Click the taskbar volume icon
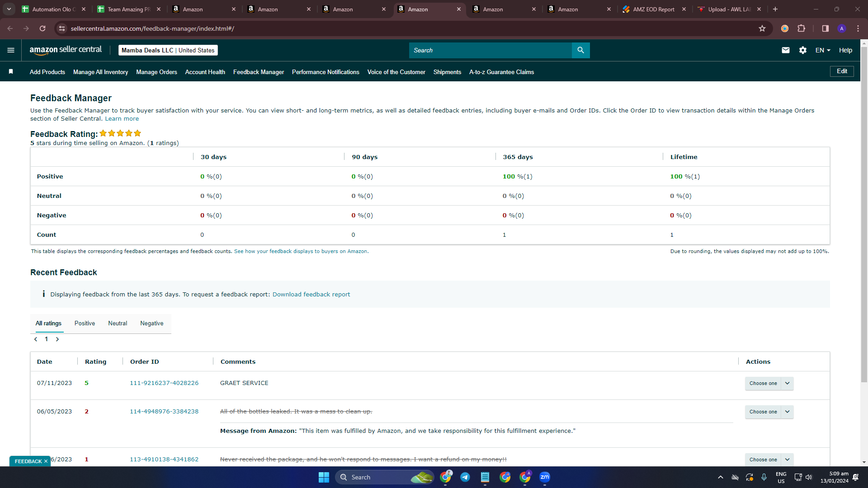This screenshot has width=868, height=488. point(809,477)
